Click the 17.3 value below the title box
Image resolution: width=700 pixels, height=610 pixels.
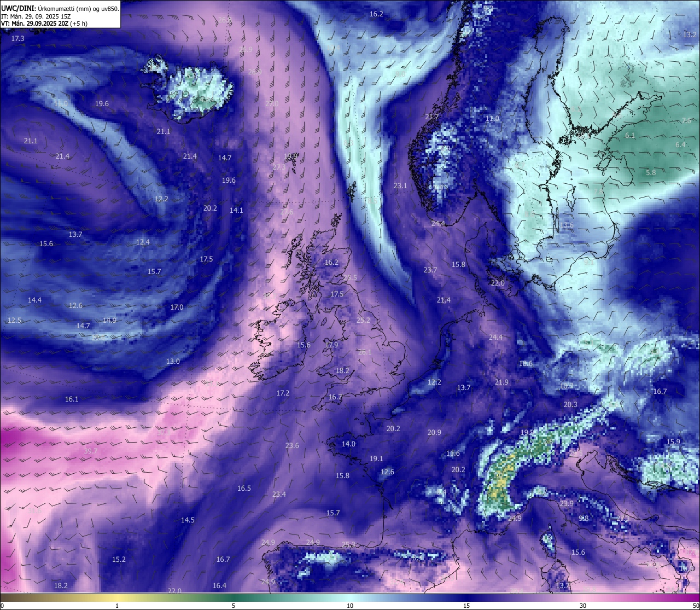pyautogui.click(x=18, y=39)
